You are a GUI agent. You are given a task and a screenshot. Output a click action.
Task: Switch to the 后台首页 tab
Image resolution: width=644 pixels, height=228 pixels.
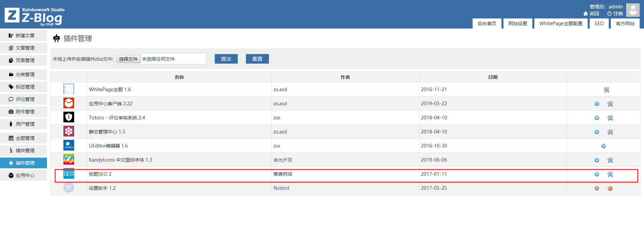point(487,23)
